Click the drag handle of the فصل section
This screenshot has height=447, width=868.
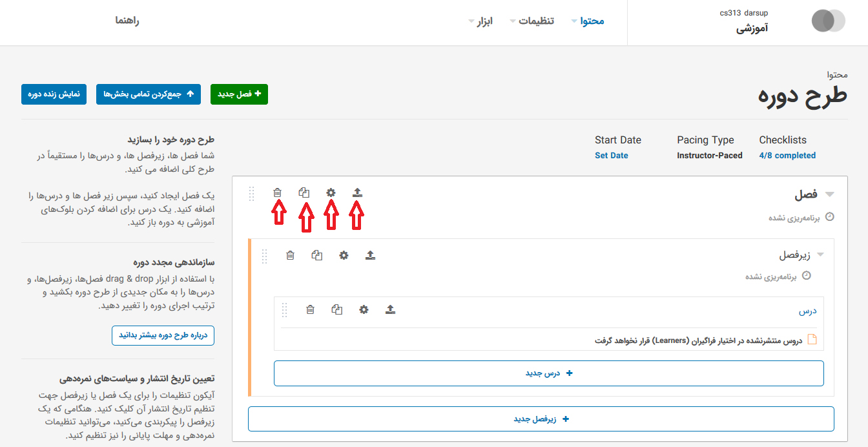(251, 193)
